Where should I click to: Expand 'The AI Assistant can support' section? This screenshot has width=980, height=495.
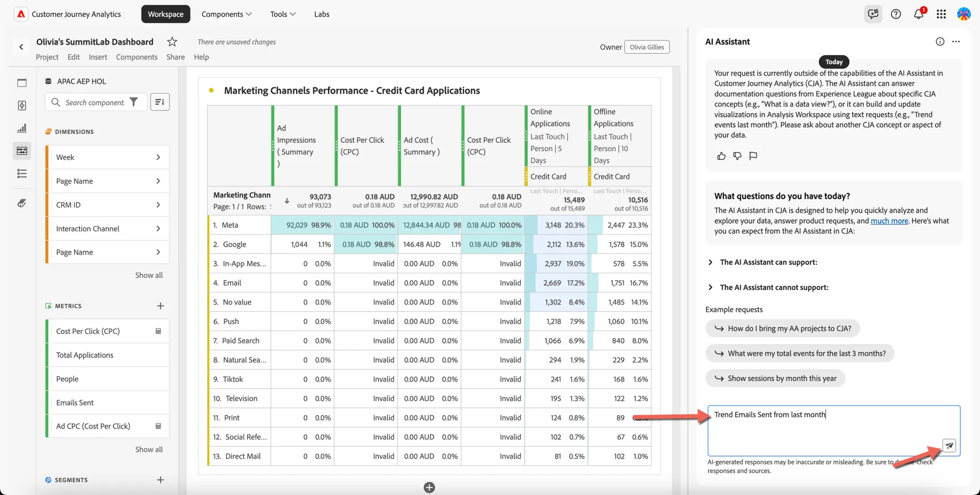[710, 262]
